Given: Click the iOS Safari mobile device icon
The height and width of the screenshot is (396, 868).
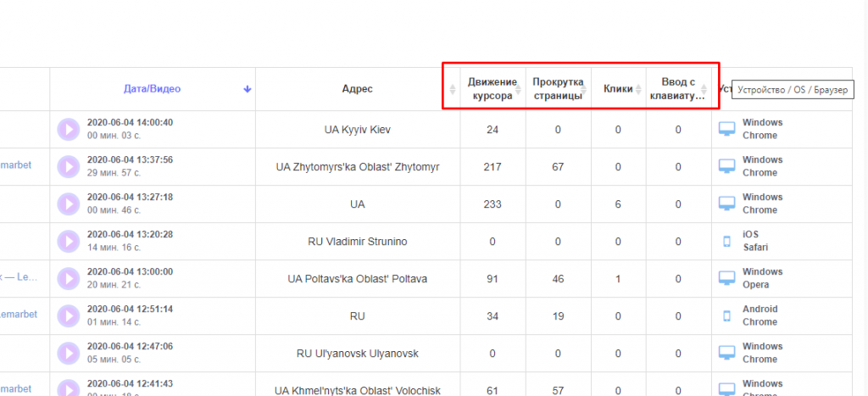Looking at the screenshot, I should [x=727, y=242].
